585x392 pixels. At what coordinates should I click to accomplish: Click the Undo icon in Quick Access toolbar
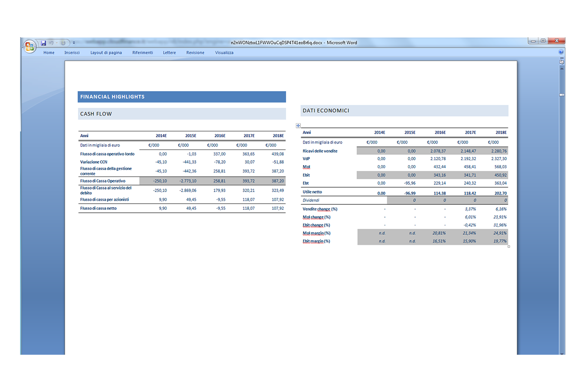pos(51,43)
